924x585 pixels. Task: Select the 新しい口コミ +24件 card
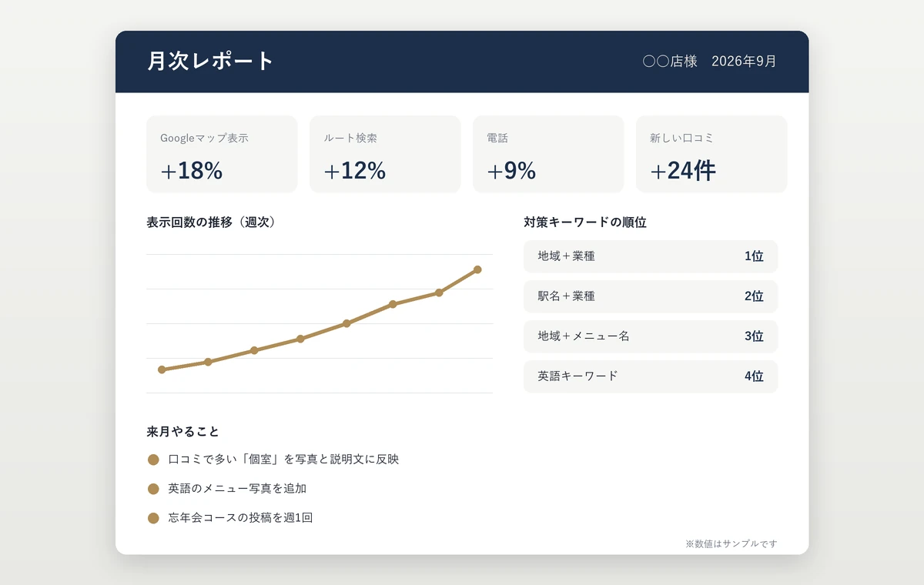tap(711, 154)
